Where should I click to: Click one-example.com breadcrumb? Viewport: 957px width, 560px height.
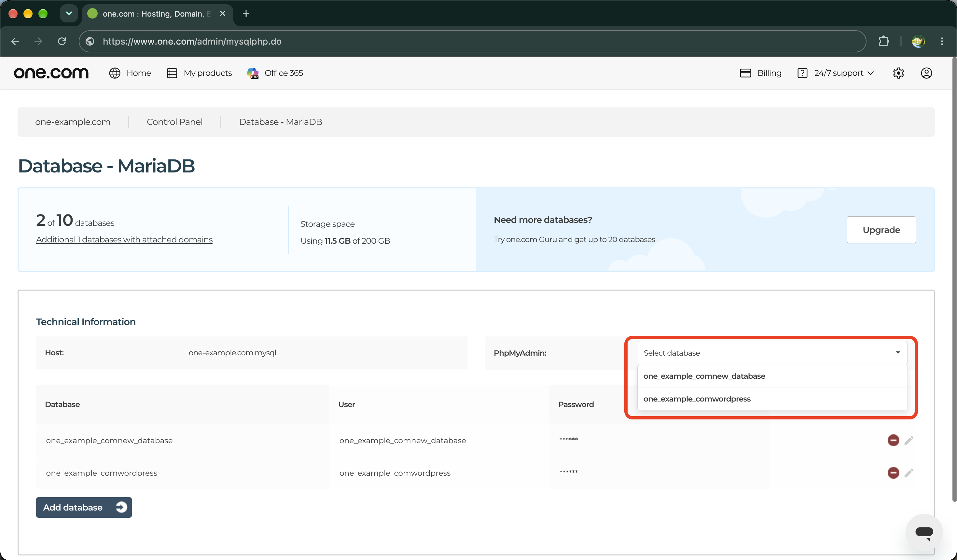tap(73, 122)
